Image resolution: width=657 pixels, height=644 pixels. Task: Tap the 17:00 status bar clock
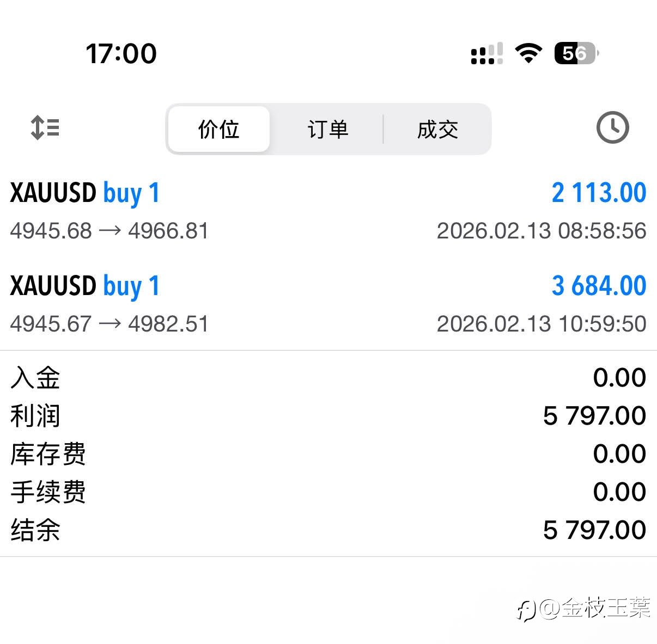pos(121,54)
